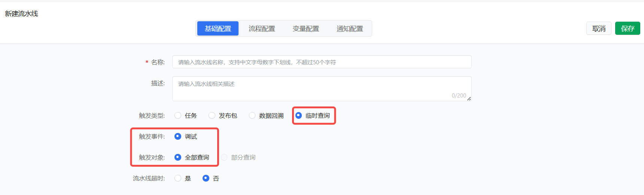Screen dimensions: 644x195
Task: Select 发布包 trigger type radio
Action: pyautogui.click(x=212, y=115)
